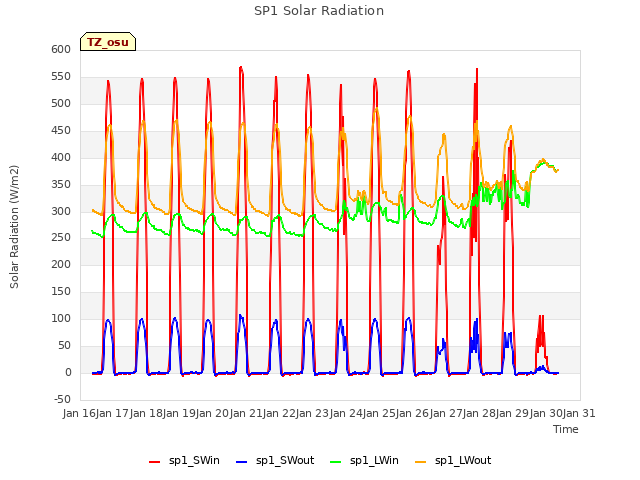Click the SP1 Solar Radiation chart title
The image size is (640, 480).
click(319, 11)
